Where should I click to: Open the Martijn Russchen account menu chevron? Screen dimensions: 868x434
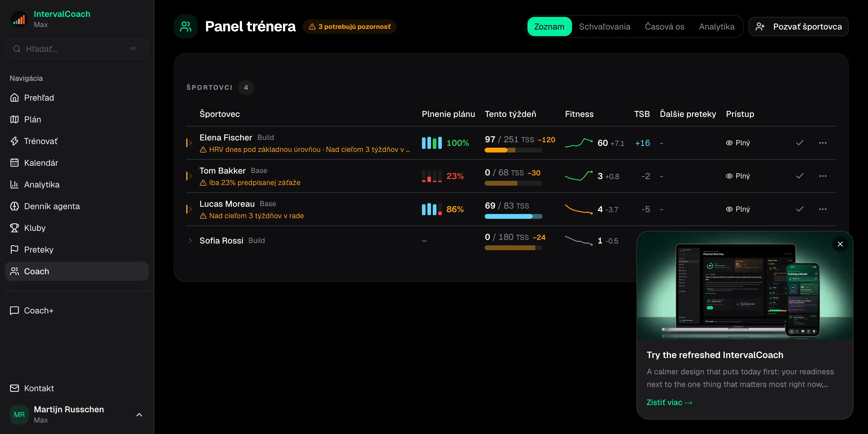click(x=139, y=414)
